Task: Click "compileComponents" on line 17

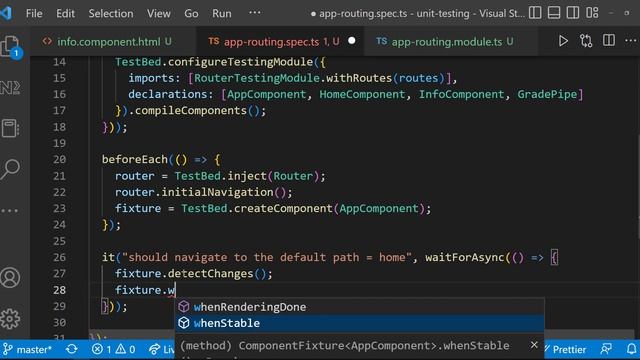Action: 191,111
